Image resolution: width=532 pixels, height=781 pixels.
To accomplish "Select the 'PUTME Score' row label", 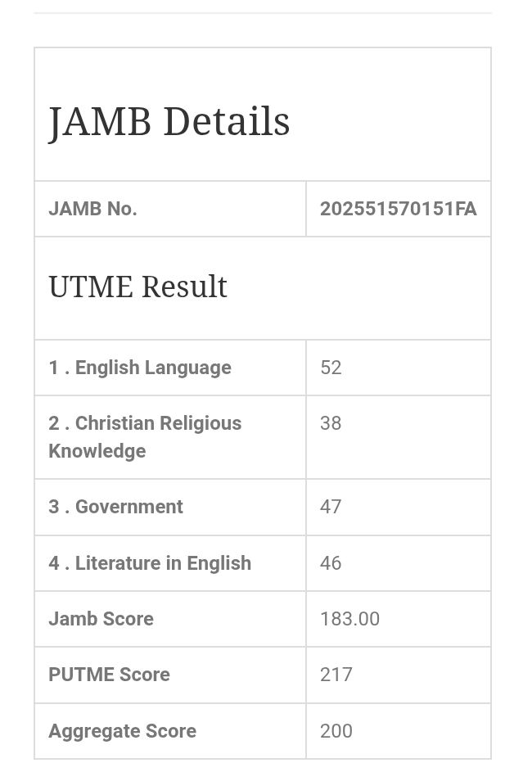I will click(109, 675).
